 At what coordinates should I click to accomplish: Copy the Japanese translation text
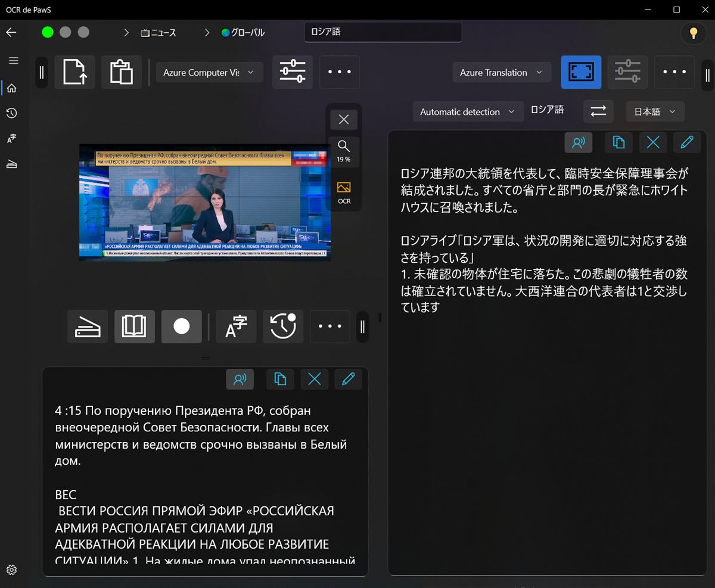click(618, 142)
